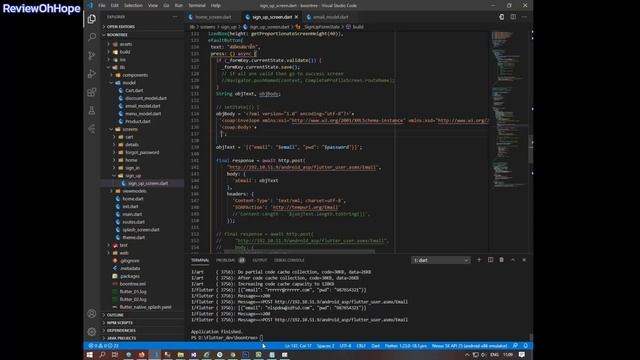This screenshot has width=640, height=360.
Task: Open discount_model.dart in the explorer
Action: coord(146,98)
